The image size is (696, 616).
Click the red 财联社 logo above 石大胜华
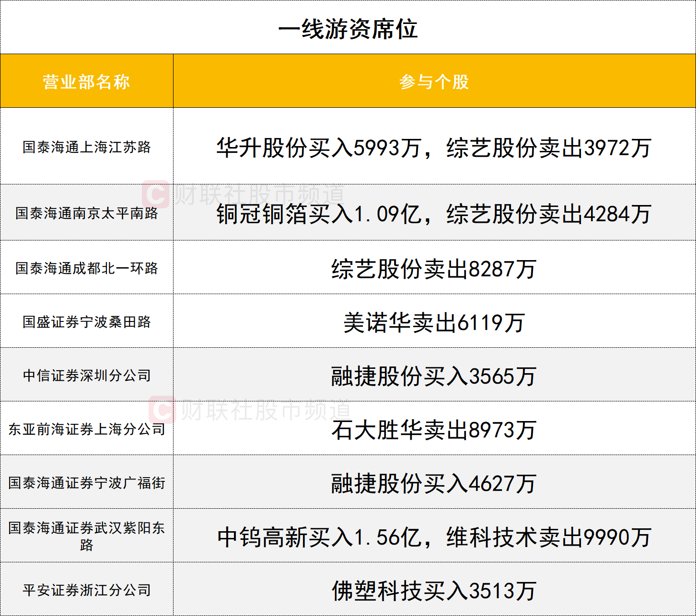point(162,410)
